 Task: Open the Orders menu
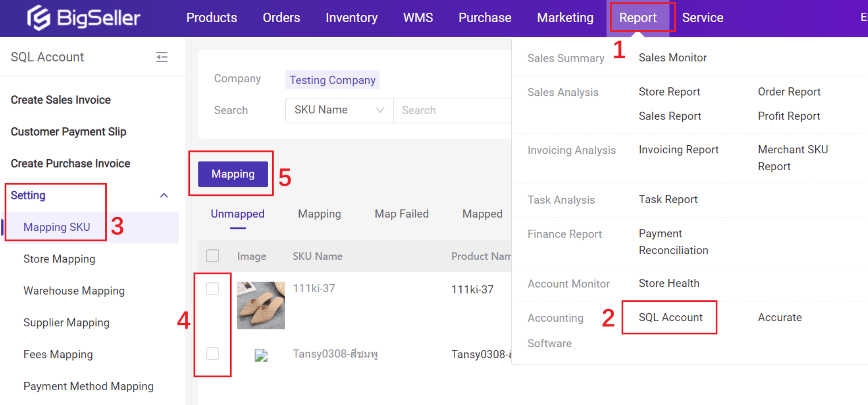[281, 18]
